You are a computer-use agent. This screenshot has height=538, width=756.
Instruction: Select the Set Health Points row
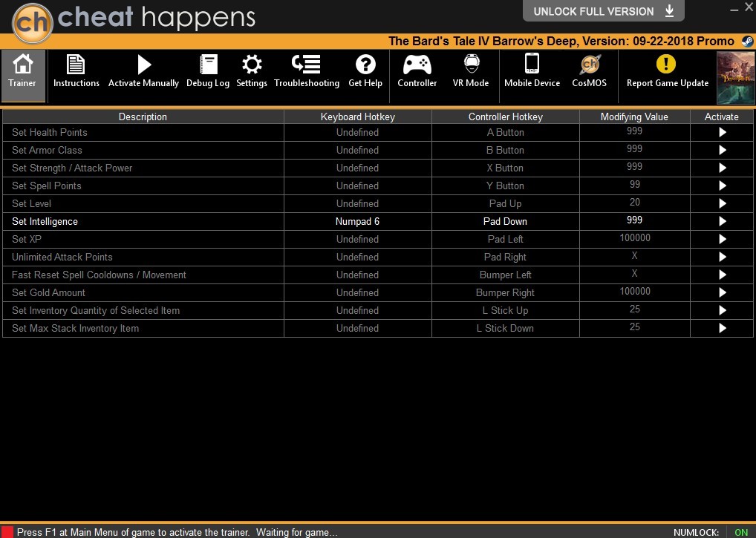click(378, 132)
